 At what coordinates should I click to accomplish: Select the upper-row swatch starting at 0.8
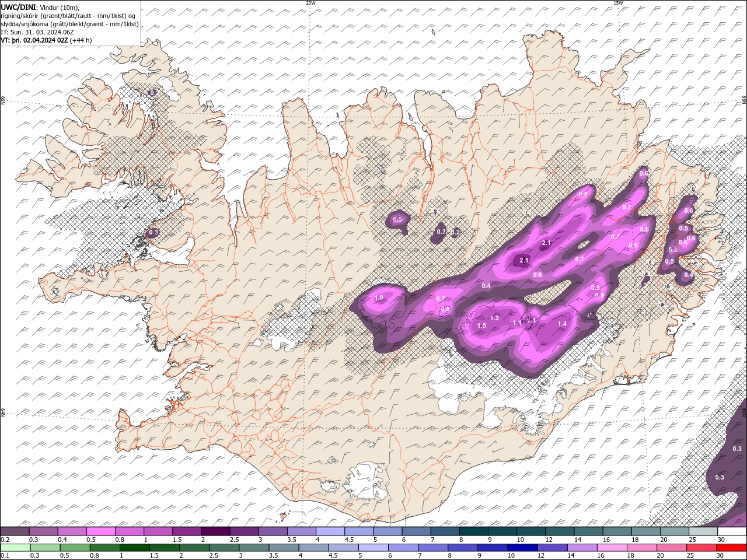pos(129,531)
